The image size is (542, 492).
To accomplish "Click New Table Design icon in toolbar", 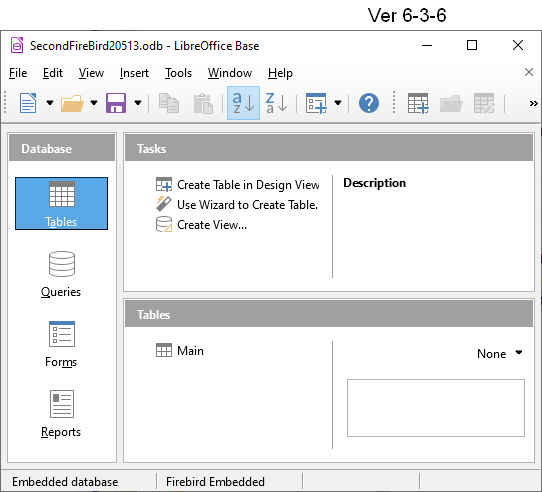I will tap(418, 103).
